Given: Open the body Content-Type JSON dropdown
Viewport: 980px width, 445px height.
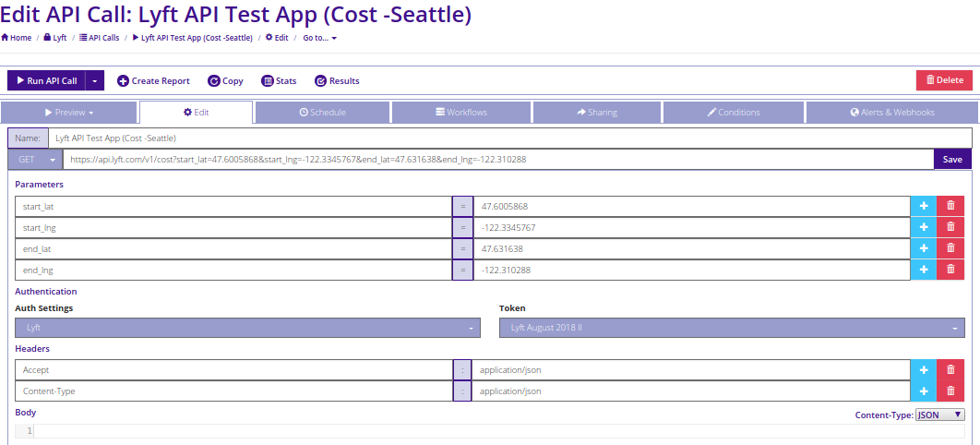Looking at the screenshot, I should (939, 415).
